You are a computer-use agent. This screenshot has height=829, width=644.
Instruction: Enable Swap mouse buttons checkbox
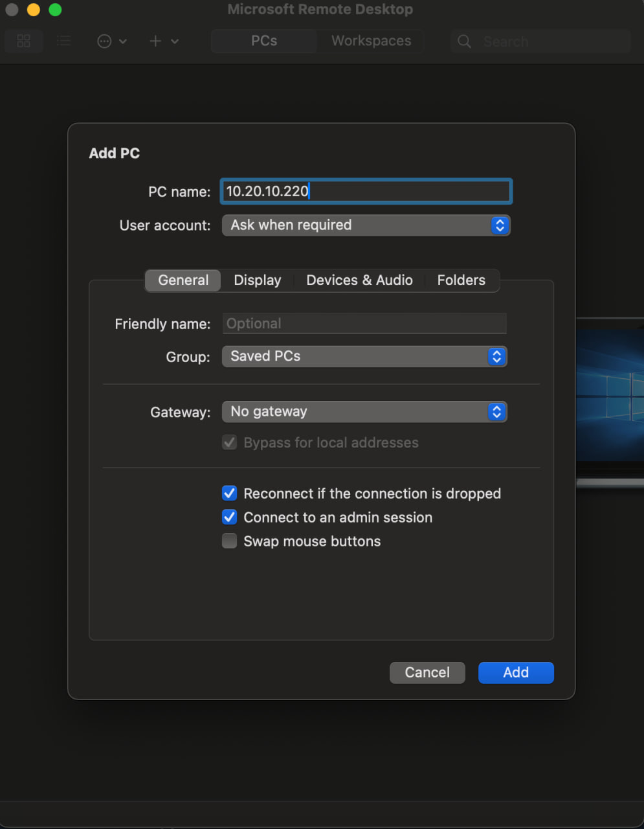point(230,541)
